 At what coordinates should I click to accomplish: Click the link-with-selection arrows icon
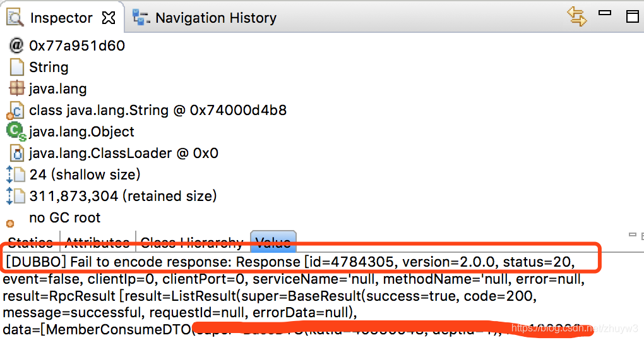576,17
